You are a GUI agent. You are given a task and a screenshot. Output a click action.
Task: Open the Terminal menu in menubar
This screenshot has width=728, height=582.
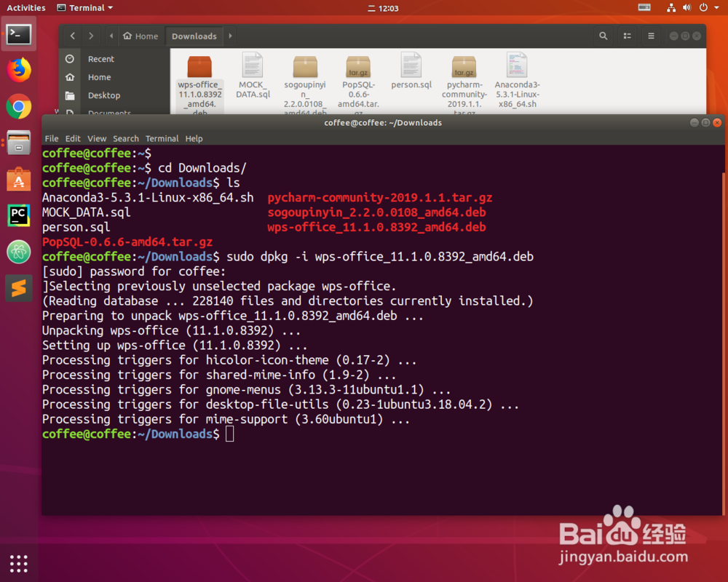(x=162, y=138)
